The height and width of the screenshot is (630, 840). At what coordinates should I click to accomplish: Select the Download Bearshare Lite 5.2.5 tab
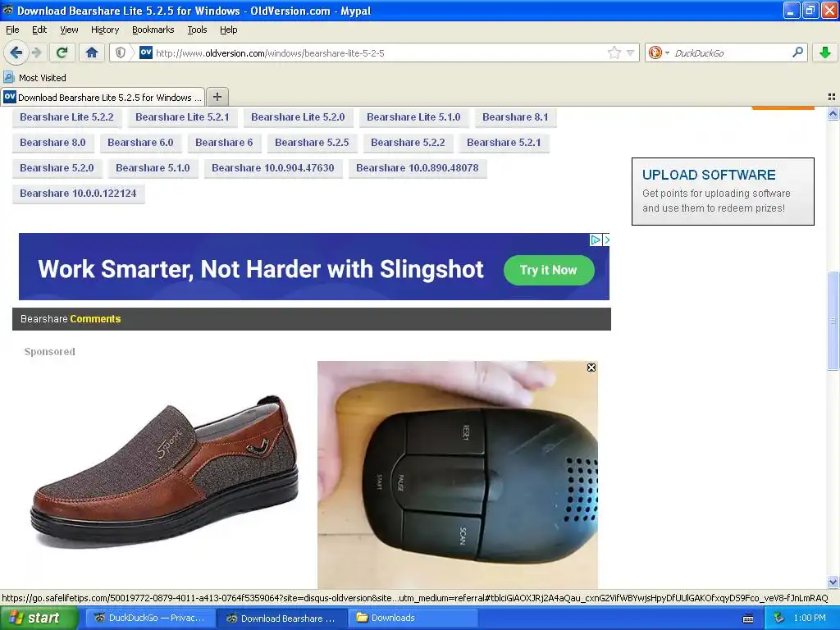[x=103, y=97]
